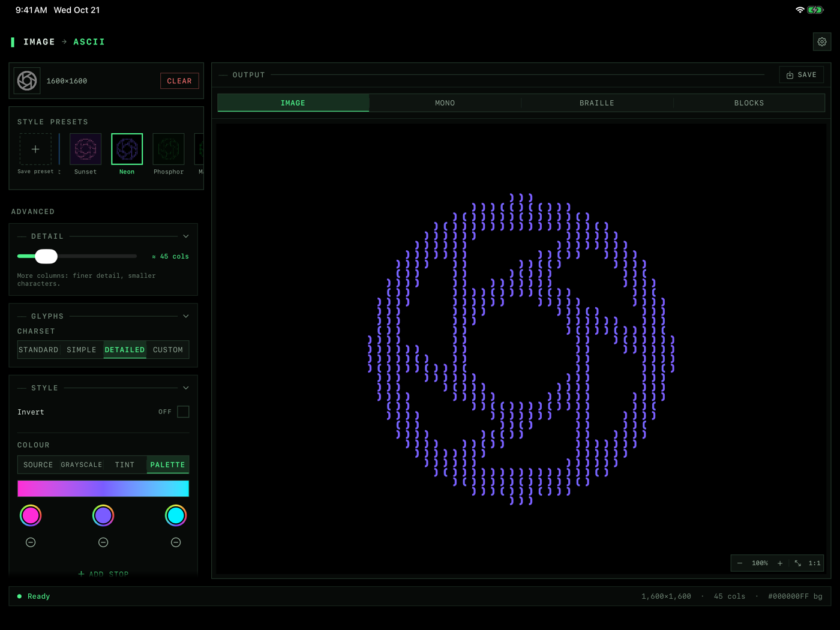Click the CLEAR button
This screenshot has height=630, width=840.
(179, 81)
